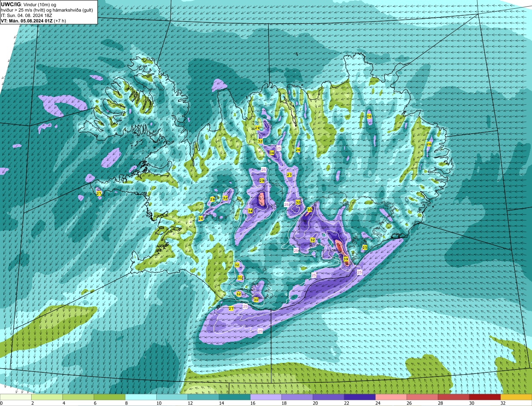Pick the dark red 30–32 legend color
Screen dimensions: 532x406
485,397
